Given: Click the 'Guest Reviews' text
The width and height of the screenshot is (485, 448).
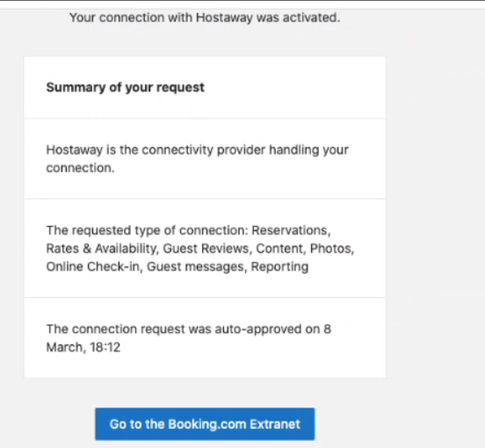Looking at the screenshot, I should coord(207,249).
